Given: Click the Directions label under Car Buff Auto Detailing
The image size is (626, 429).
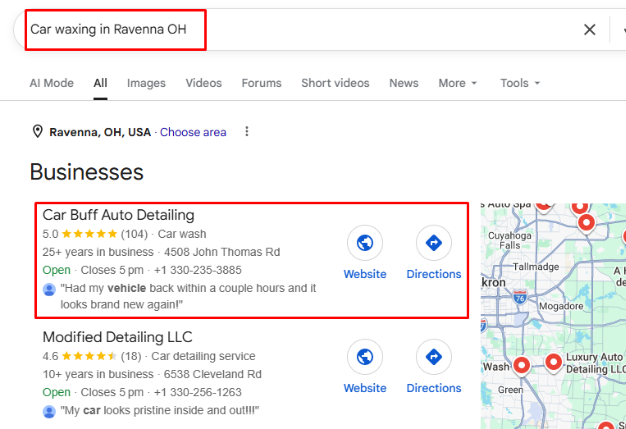Looking at the screenshot, I should pos(434,274).
